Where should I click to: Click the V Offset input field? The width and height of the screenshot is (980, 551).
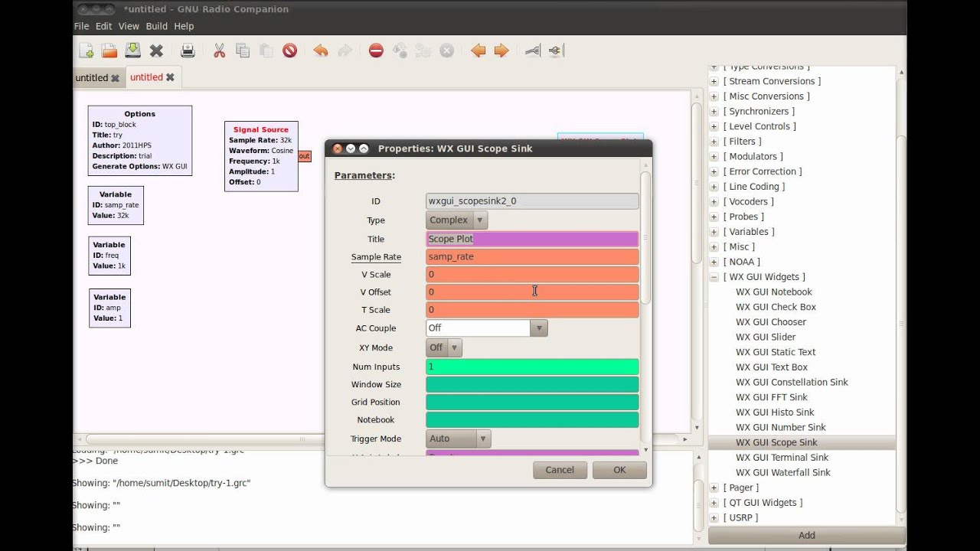pyautogui.click(x=532, y=292)
